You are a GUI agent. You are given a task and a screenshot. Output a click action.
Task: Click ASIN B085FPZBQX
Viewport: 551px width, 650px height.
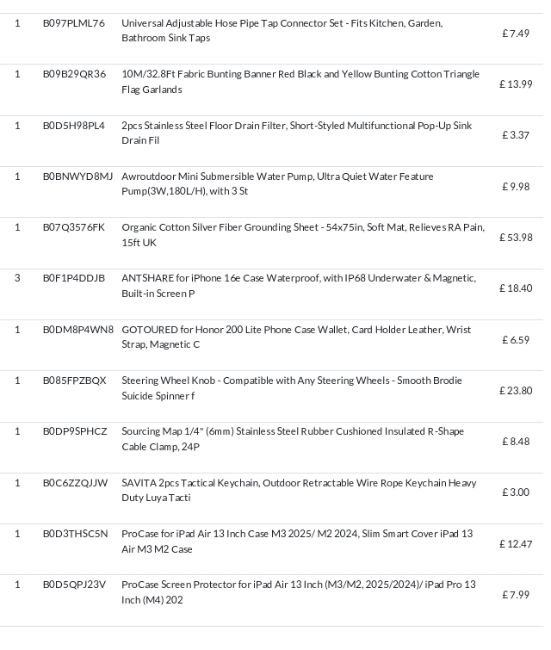[75, 380]
